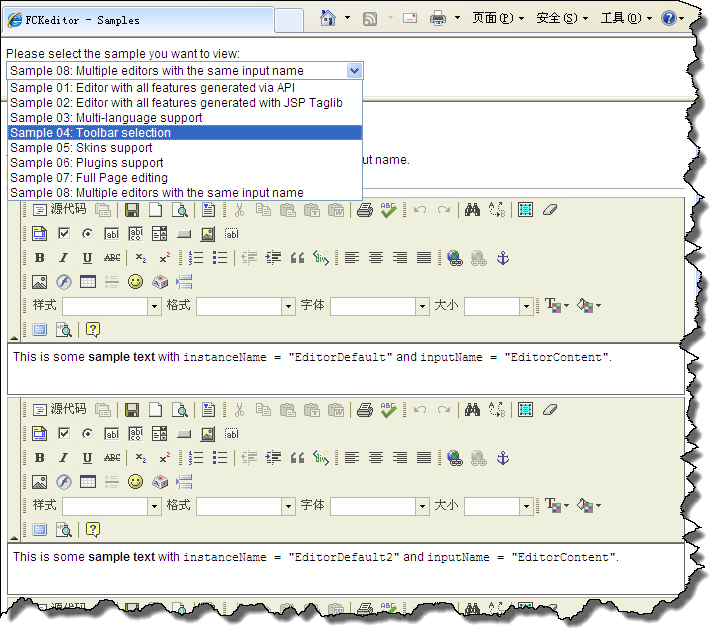The width and height of the screenshot is (725, 643).
Task: Open browser Tools (工具) menu
Action: pyautogui.click(x=626, y=18)
